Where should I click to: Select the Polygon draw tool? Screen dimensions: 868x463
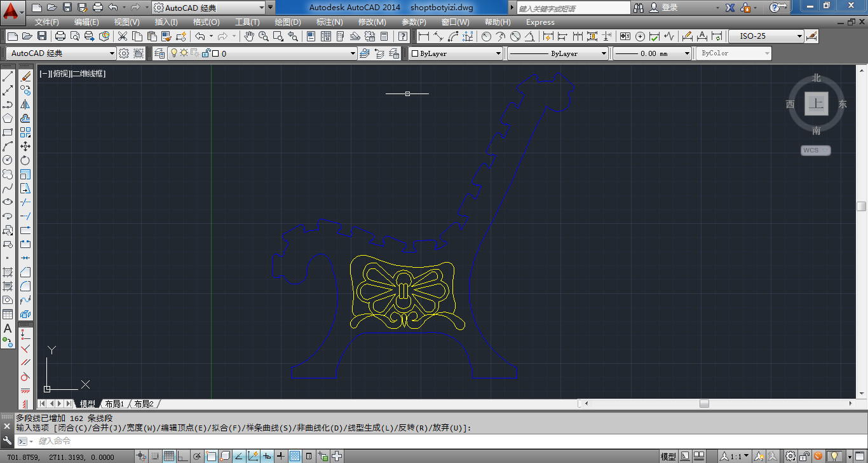(x=8, y=118)
